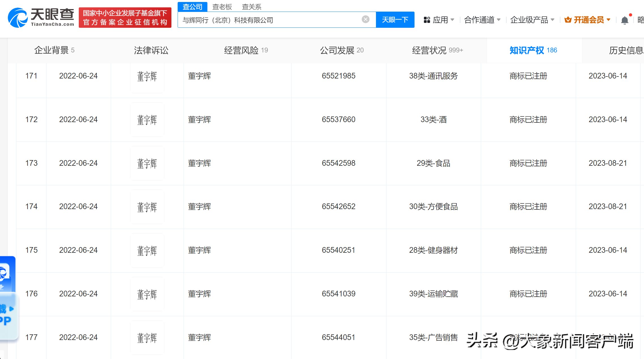The image size is (644, 359).
Task: Open trademark image in row 173
Action: pyautogui.click(x=147, y=163)
